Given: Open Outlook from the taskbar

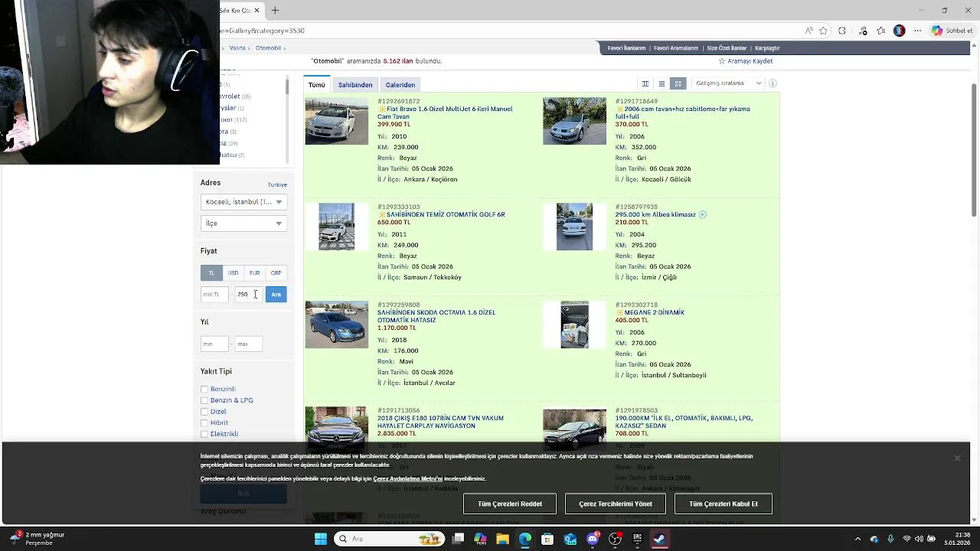Looking at the screenshot, I should [570, 539].
